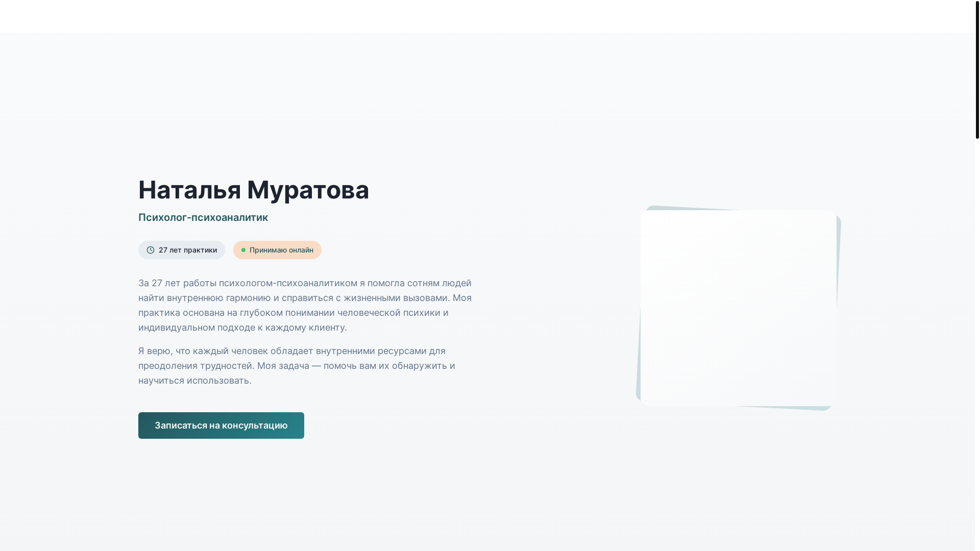The image size is (980, 551).
Task: Select the 'Принимаю онлайн' badge
Action: tap(277, 250)
